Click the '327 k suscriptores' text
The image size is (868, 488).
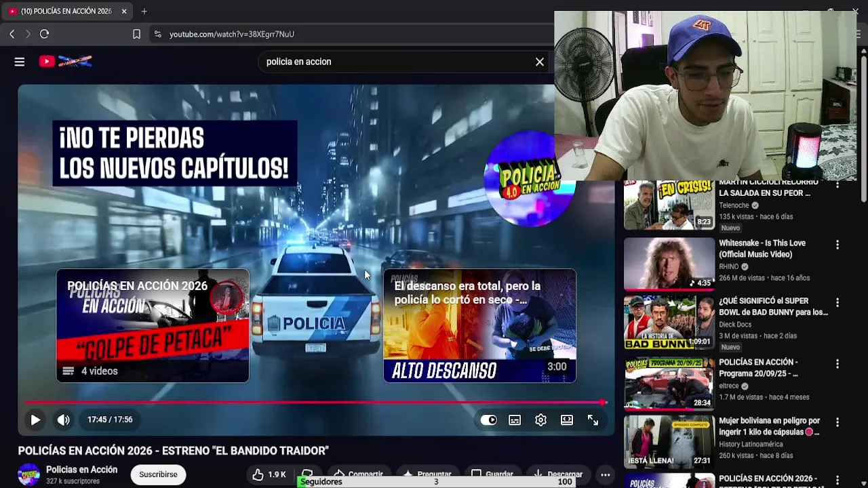(x=73, y=481)
